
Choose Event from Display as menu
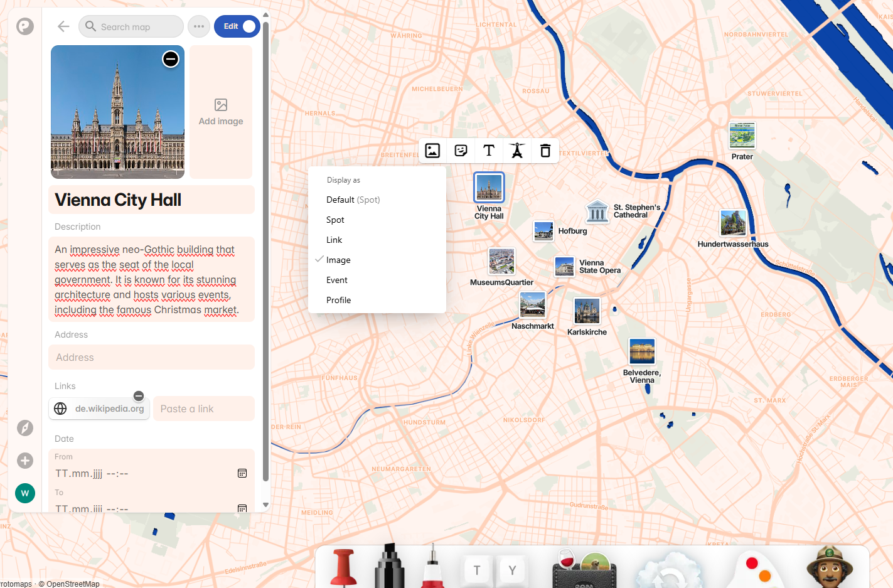pos(337,280)
